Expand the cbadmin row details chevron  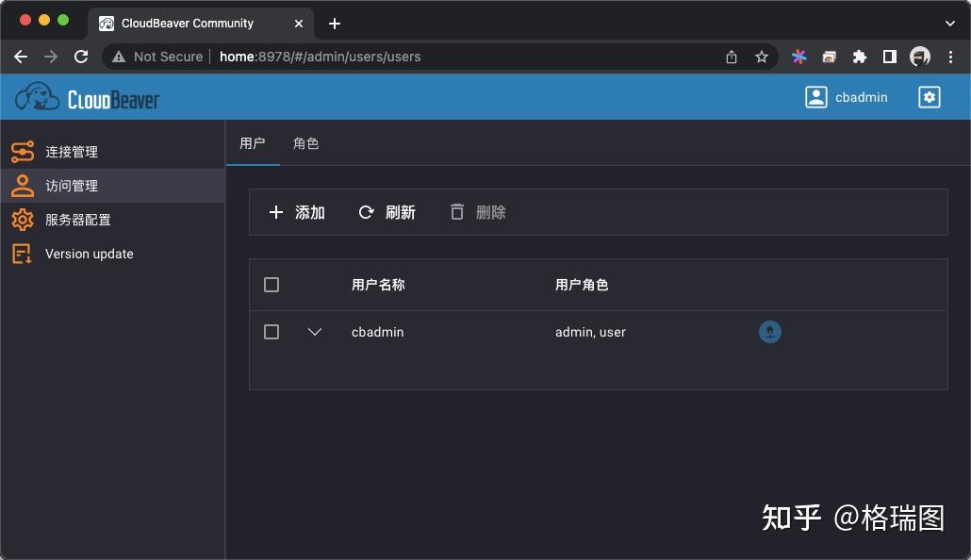point(315,332)
